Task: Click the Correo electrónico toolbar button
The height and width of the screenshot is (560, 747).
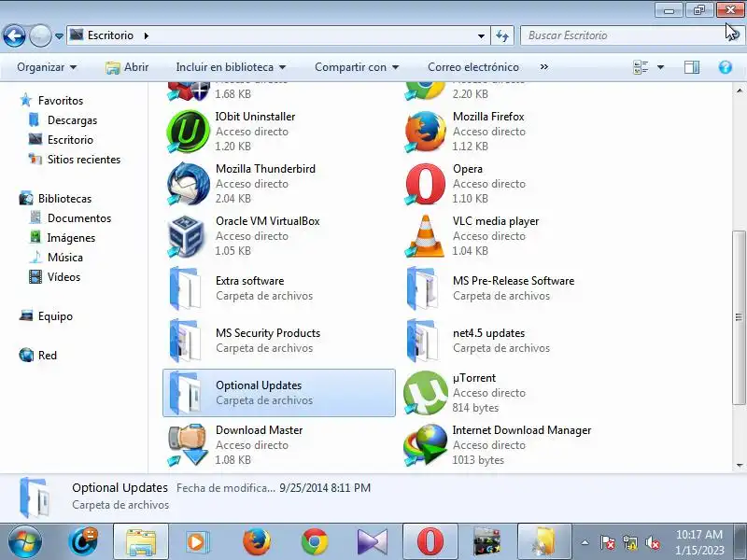Action: [x=473, y=67]
